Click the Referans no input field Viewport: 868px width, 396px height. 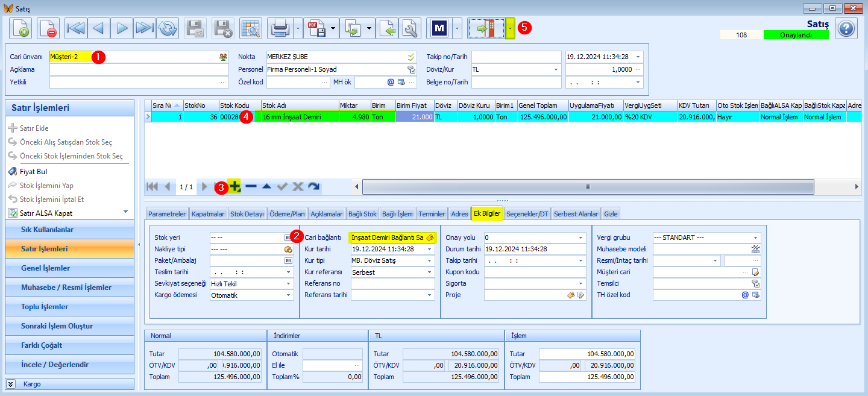(x=392, y=284)
